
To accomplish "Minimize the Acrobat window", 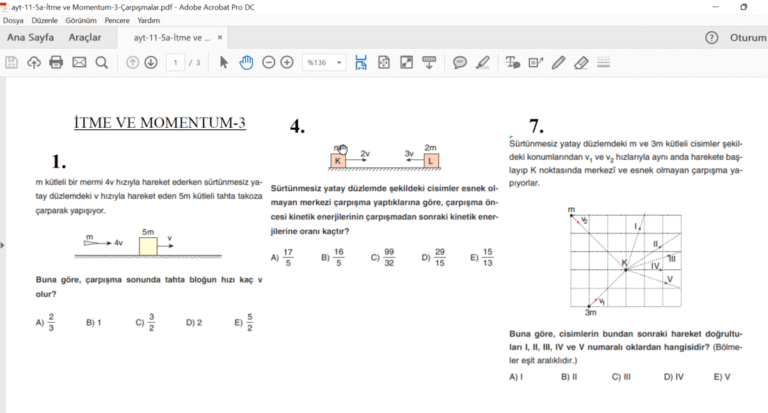I will click(716, 7).
